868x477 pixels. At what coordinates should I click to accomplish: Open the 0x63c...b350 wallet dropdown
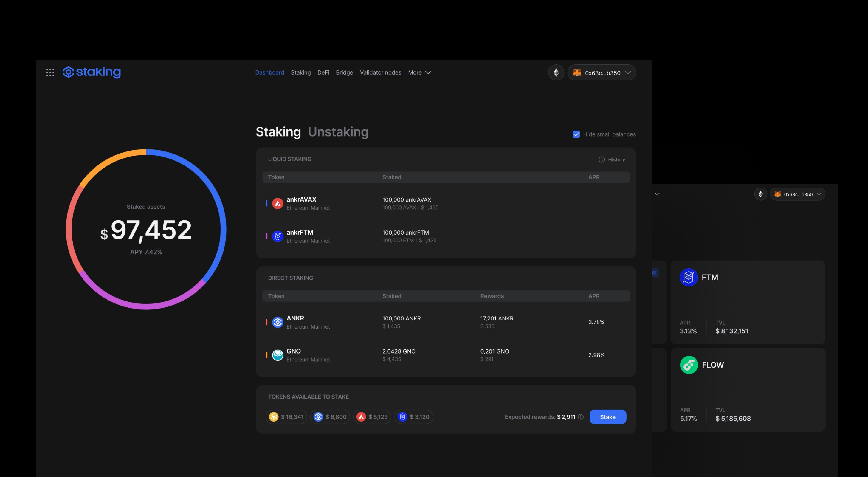point(602,72)
